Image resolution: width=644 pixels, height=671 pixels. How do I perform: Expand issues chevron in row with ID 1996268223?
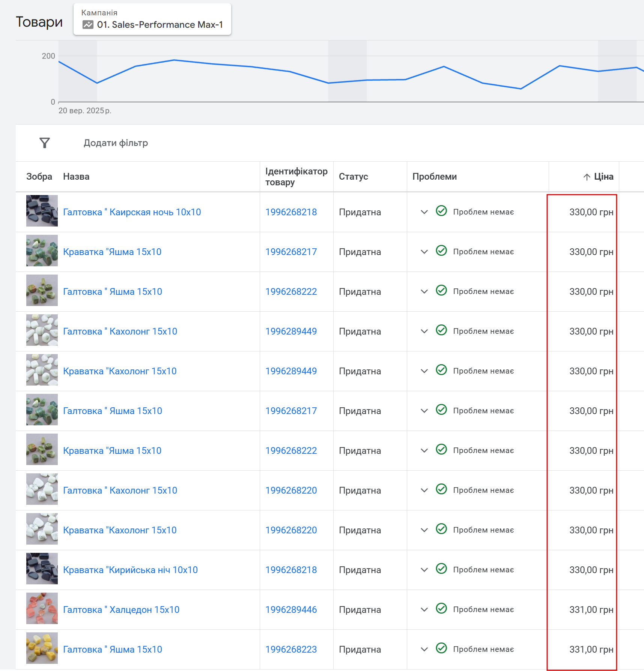tap(424, 649)
